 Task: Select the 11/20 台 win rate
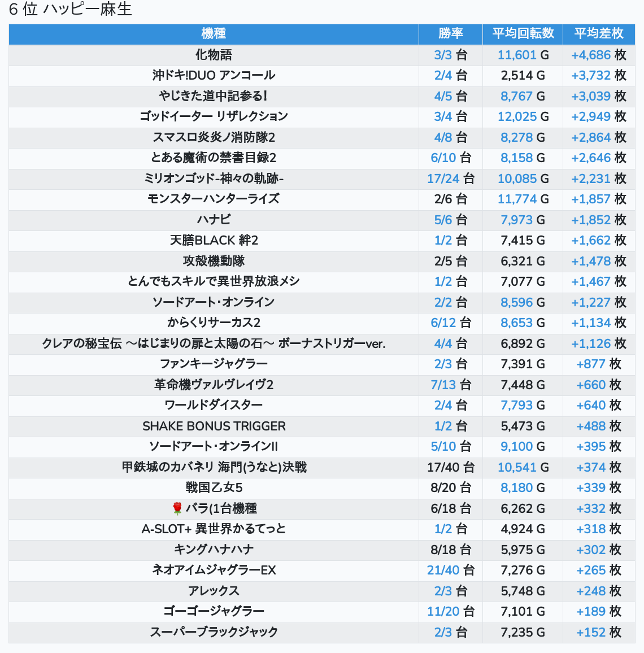click(451, 611)
